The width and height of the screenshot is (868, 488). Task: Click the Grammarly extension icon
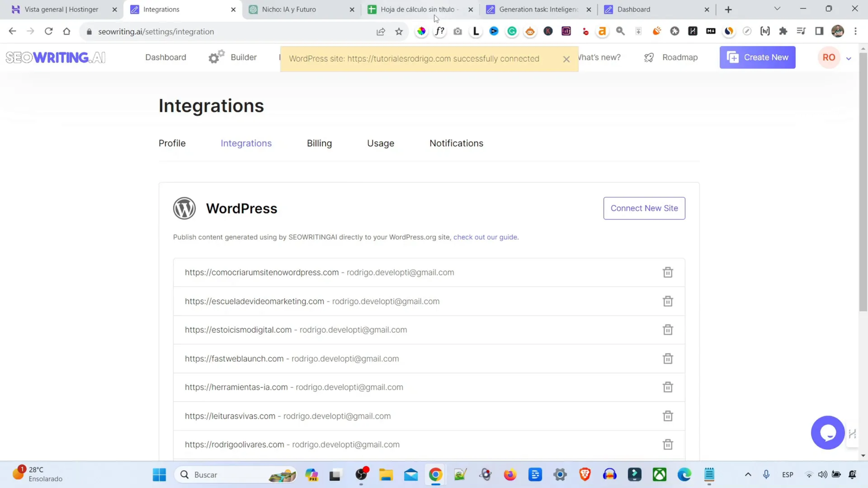tap(512, 31)
